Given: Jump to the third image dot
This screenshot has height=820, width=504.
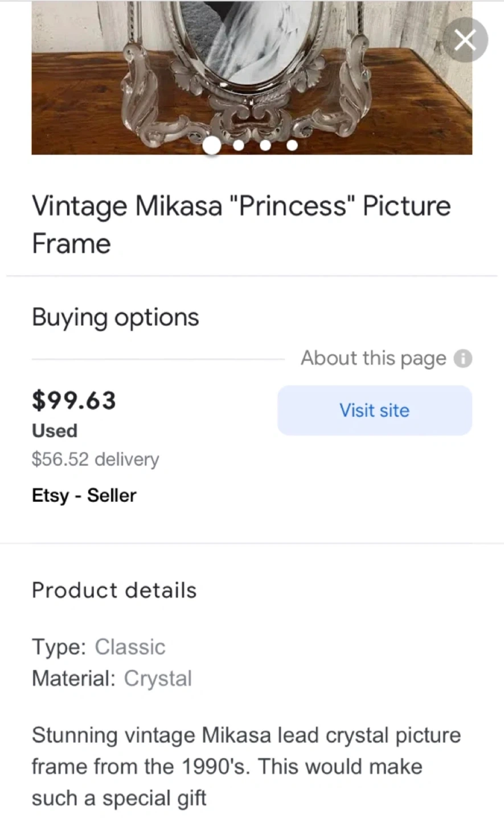Looking at the screenshot, I should 265,146.
